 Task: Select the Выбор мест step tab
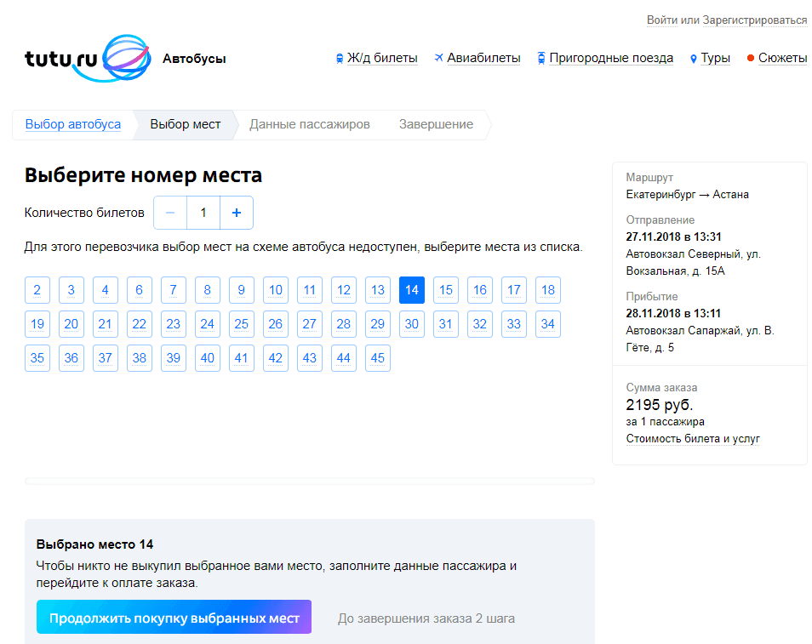pos(186,124)
